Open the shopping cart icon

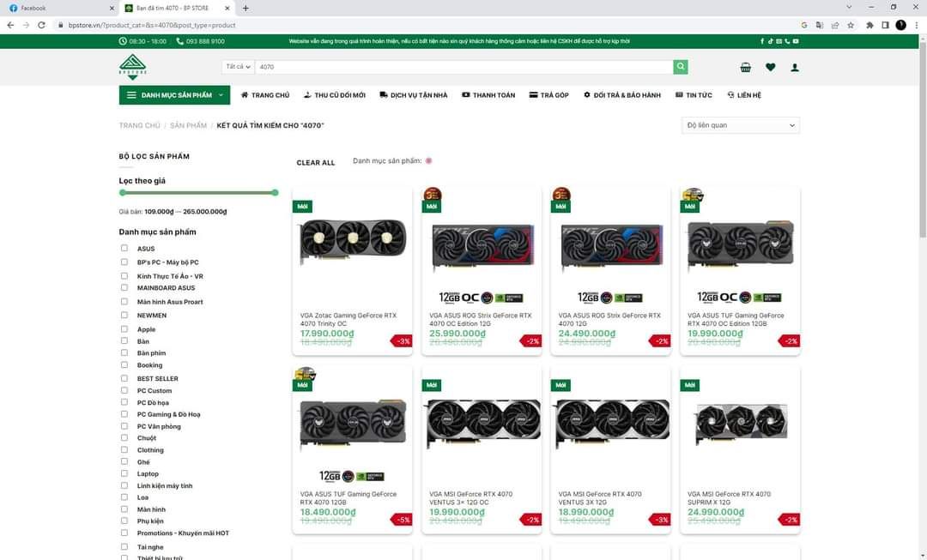click(745, 67)
